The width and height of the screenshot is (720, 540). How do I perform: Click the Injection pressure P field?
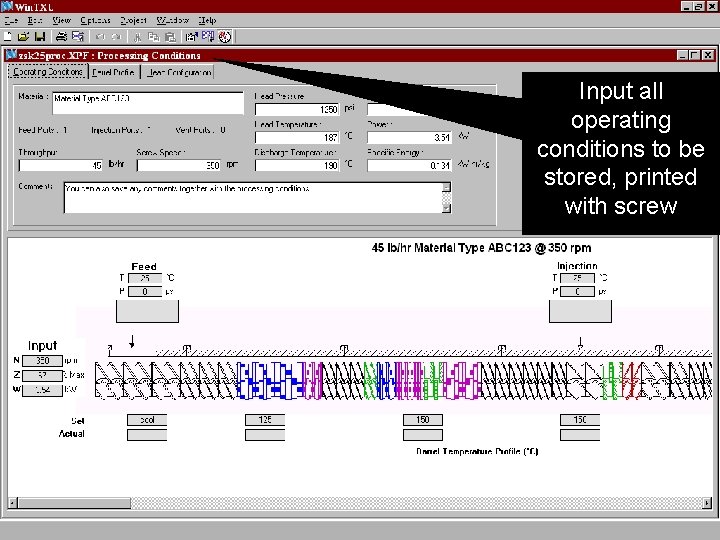pyautogui.click(x=577, y=292)
